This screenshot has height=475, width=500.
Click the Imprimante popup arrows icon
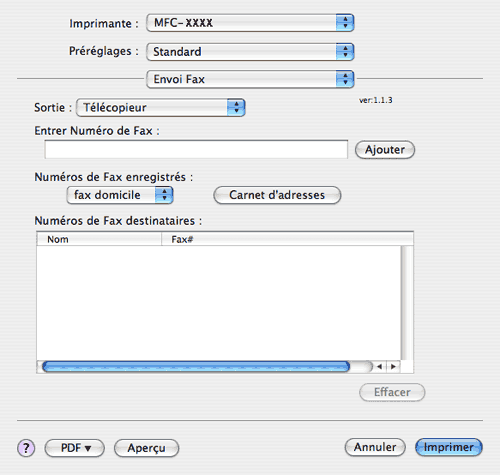tap(345, 23)
